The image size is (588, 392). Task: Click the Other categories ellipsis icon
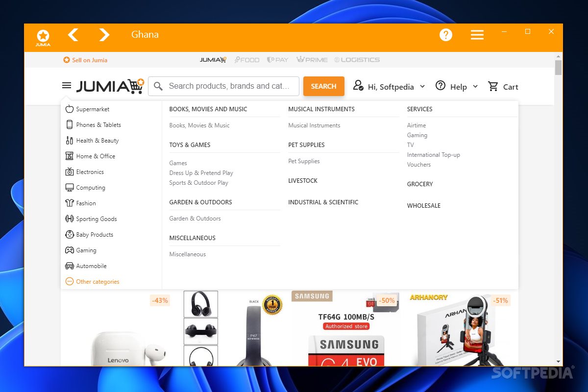tap(70, 281)
